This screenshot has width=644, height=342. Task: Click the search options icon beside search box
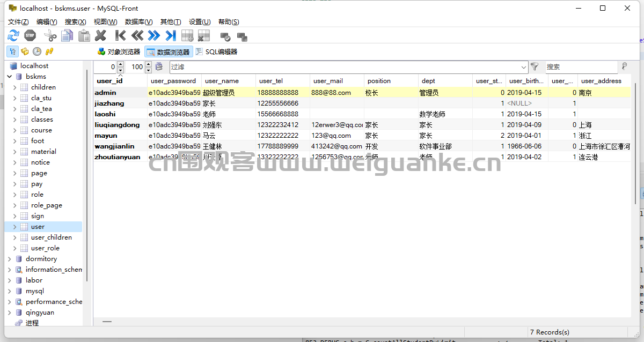coord(624,66)
